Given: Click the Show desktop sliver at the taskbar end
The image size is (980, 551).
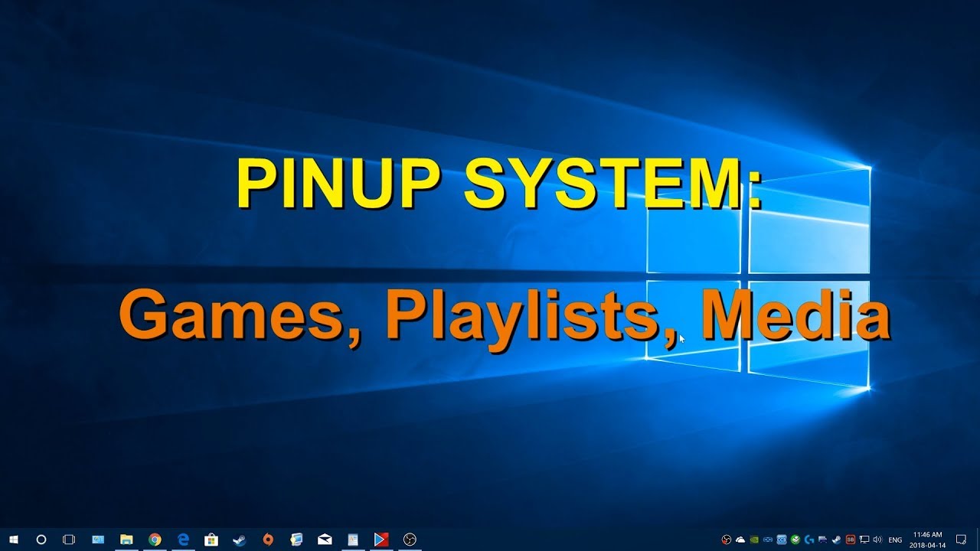Looking at the screenshot, I should (978, 540).
